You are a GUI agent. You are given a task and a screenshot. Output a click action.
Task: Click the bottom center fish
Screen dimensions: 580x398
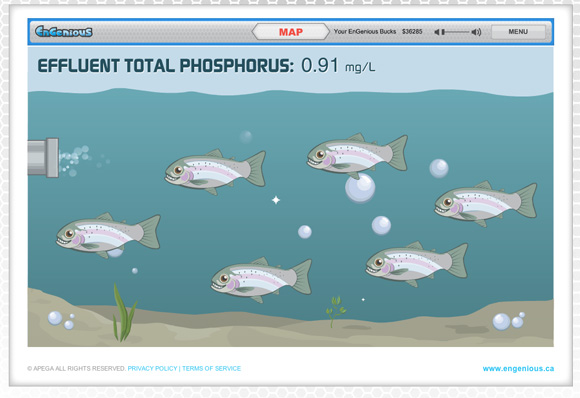[262, 280]
